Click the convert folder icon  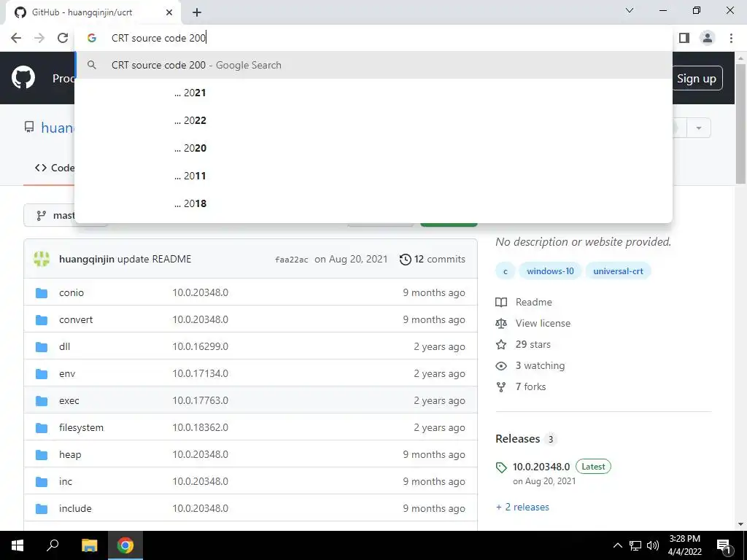[x=42, y=320]
